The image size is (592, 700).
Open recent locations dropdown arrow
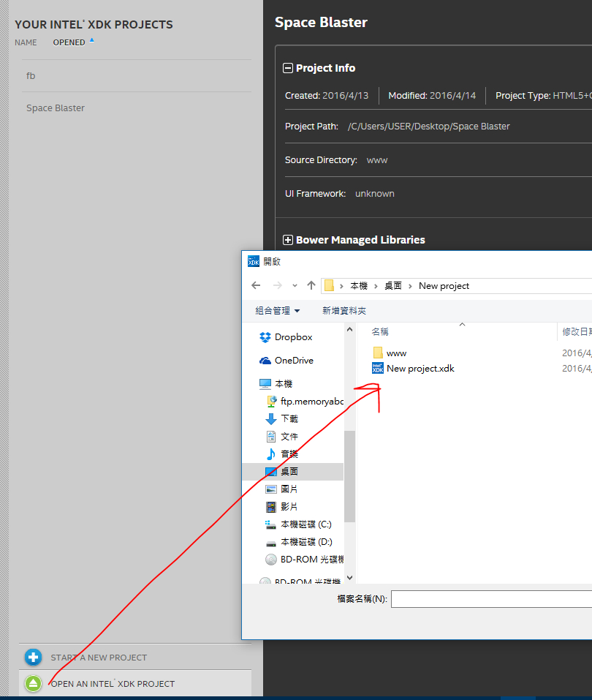pos(295,286)
